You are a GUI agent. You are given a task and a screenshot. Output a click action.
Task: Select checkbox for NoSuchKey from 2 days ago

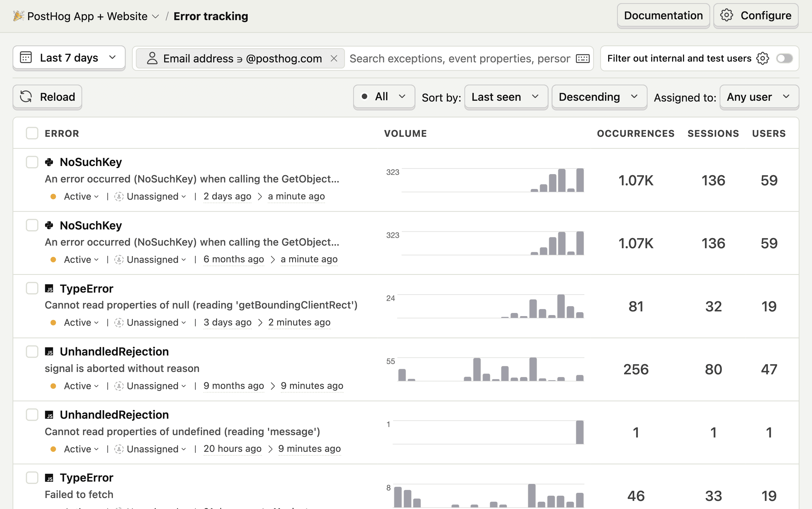pyautogui.click(x=32, y=162)
